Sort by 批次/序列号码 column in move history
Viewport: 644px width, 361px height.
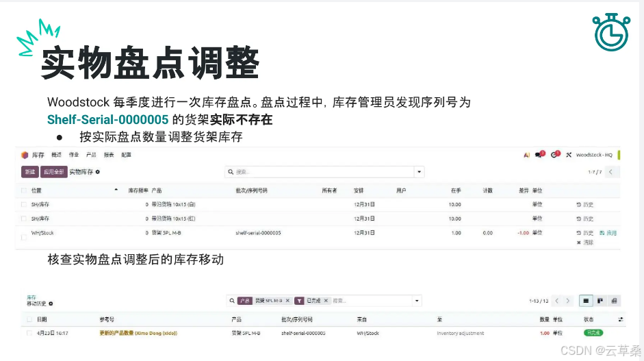(297, 319)
